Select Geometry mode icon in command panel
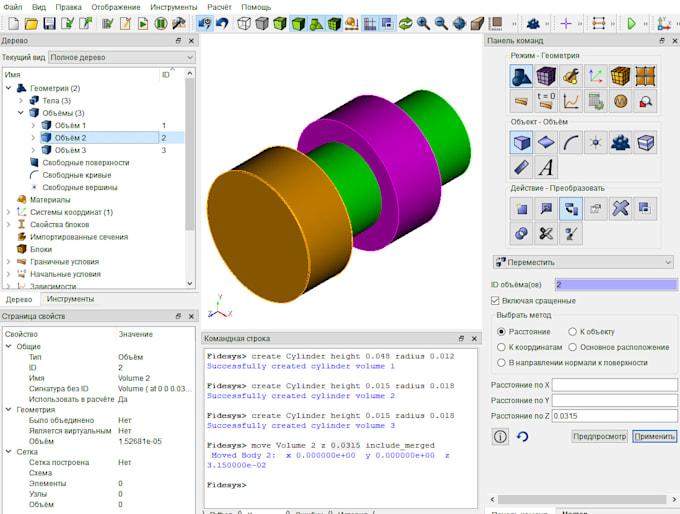This screenshot has width=680, height=514. click(521, 77)
